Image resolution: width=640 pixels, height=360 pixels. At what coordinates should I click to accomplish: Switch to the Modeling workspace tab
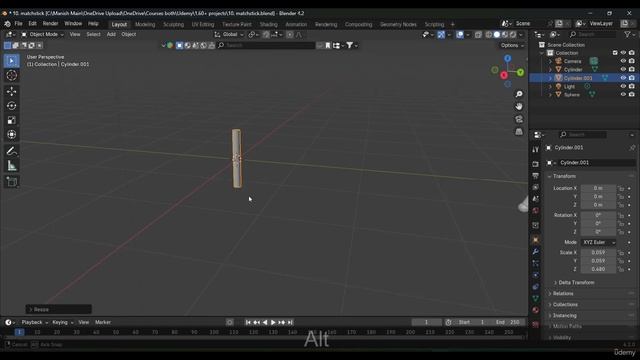click(145, 24)
